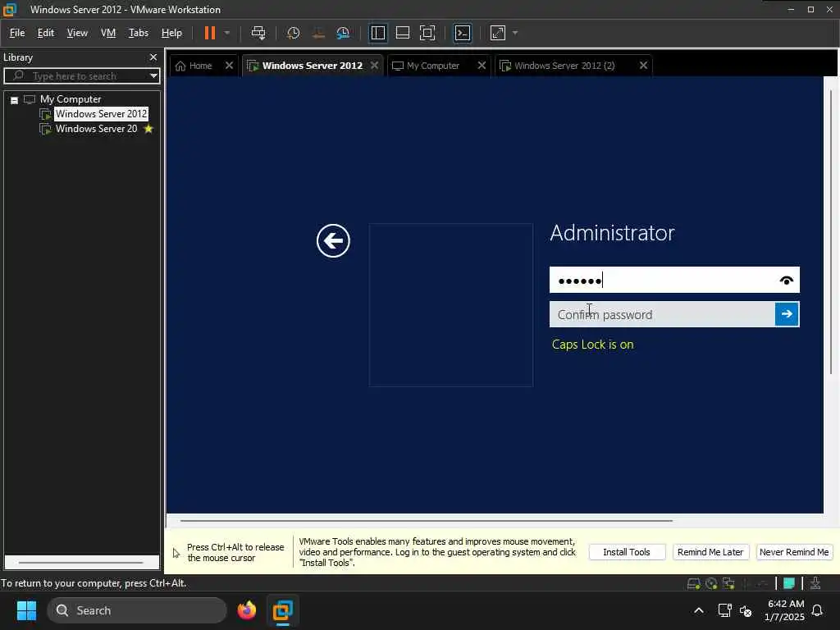The height and width of the screenshot is (630, 840).
Task: Close the Windows Server 2012 (2) tab
Action: 643,66
